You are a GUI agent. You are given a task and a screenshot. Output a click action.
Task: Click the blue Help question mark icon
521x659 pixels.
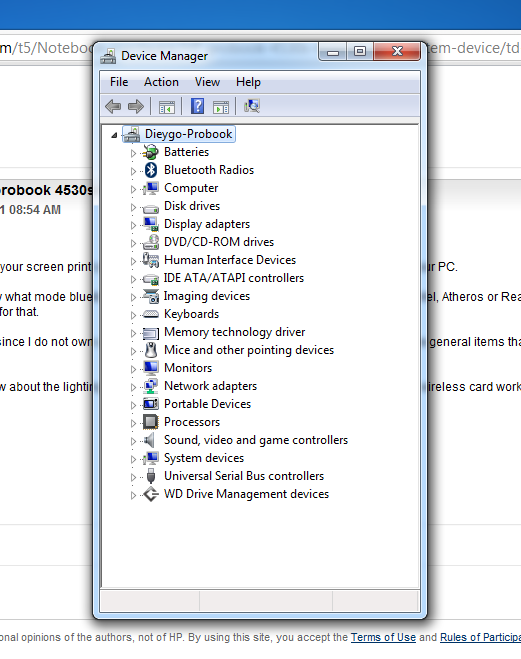[197, 106]
